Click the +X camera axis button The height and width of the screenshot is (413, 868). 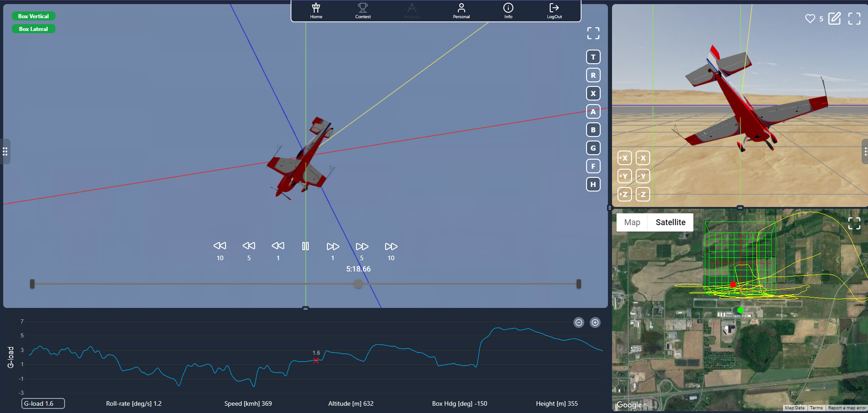click(624, 158)
